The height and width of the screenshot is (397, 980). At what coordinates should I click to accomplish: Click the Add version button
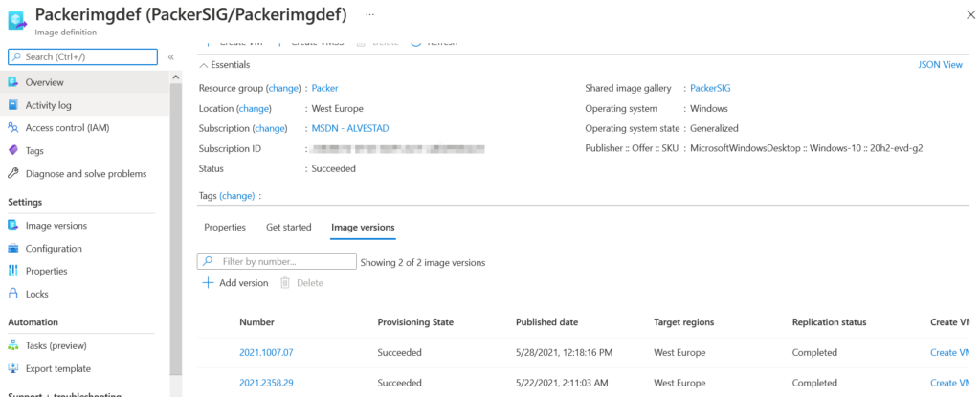click(235, 283)
